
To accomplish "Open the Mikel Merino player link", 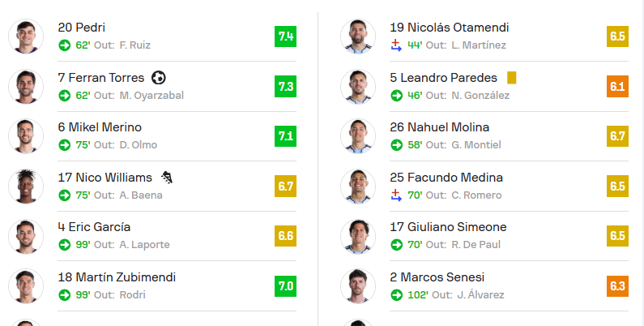I will coord(100,127).
